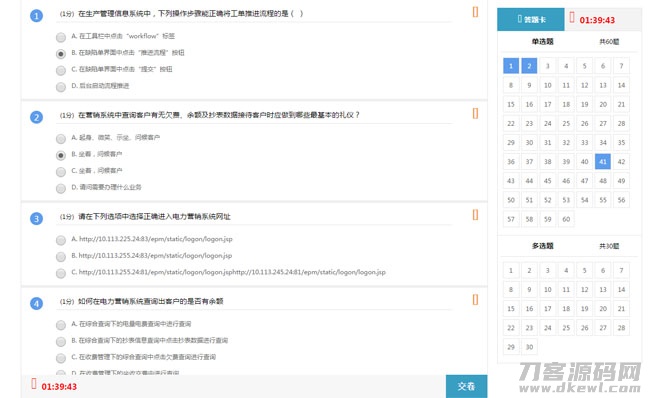Choose option D of question 1

(61, 87)
